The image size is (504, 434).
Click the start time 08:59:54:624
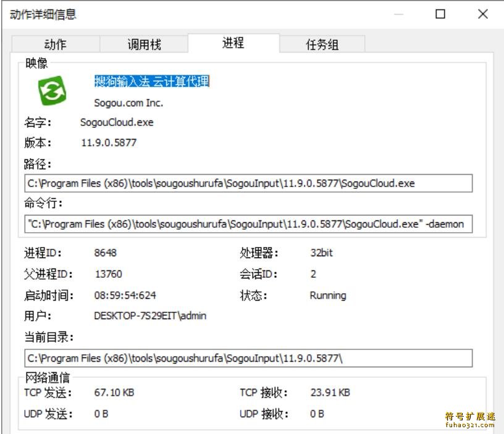coord(125,295)
